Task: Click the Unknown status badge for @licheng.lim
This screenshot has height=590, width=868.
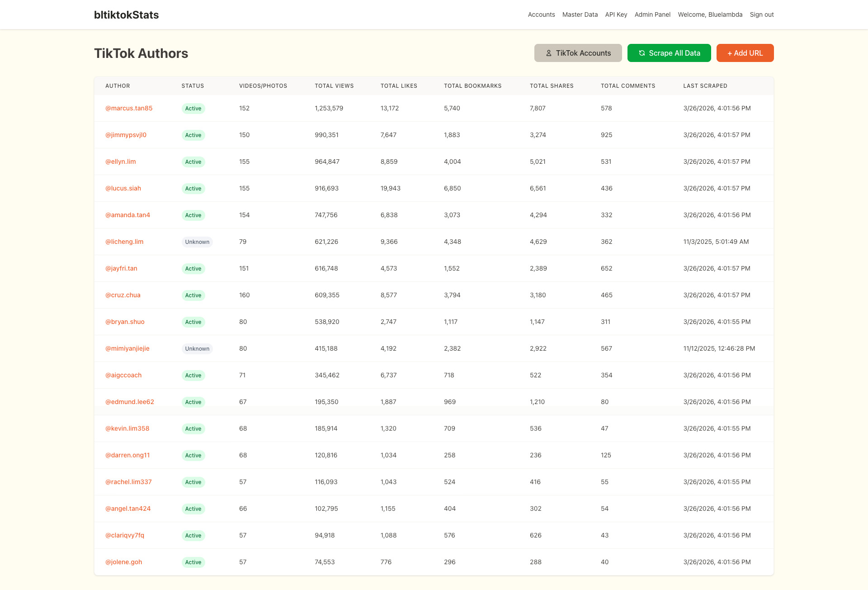Action: [197, 242]
